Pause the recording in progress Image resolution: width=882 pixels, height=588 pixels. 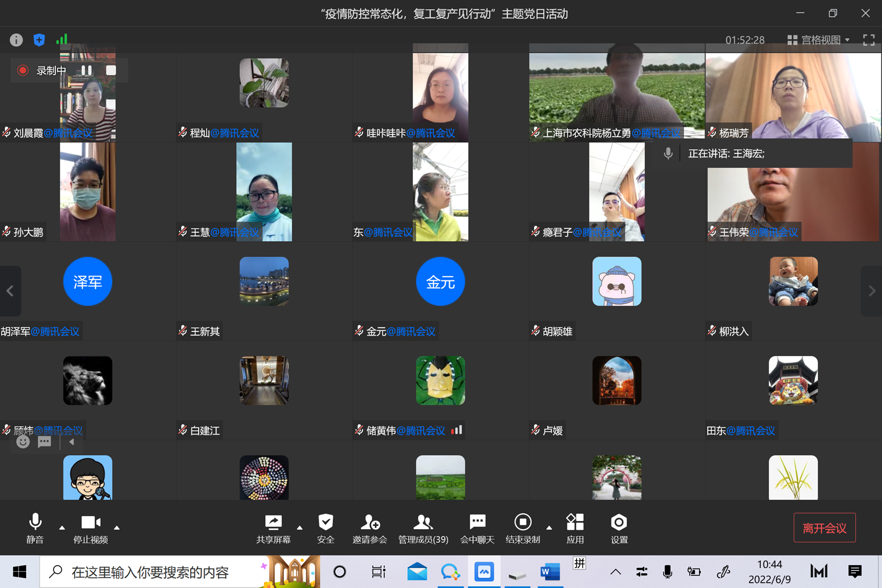tap(87, 70)
